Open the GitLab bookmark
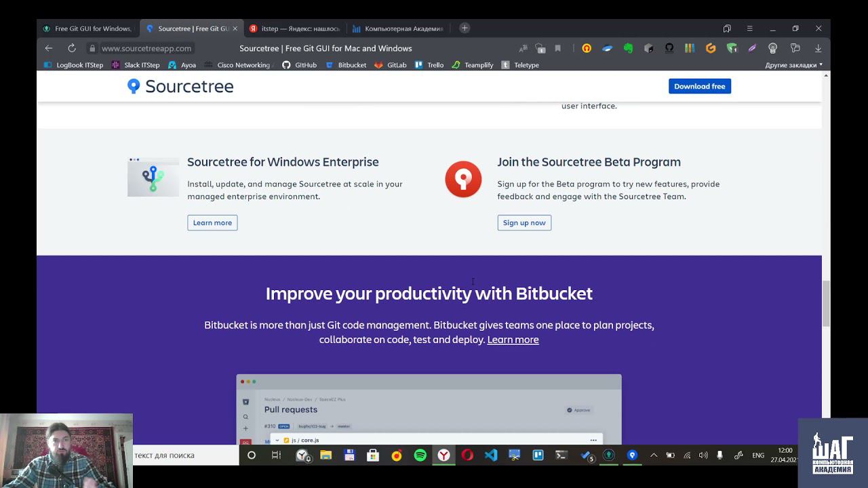This screenshot has height=488, width=868. tap(391, 65)
